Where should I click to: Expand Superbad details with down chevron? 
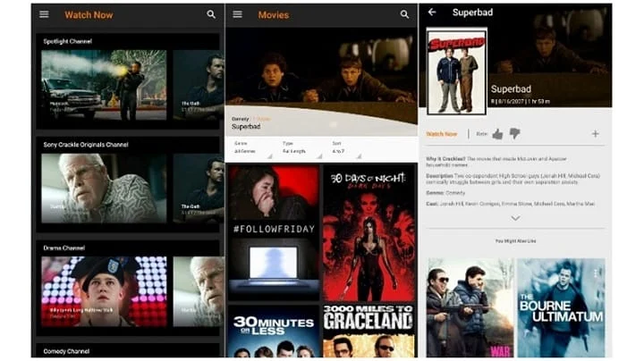click(515, 218)
